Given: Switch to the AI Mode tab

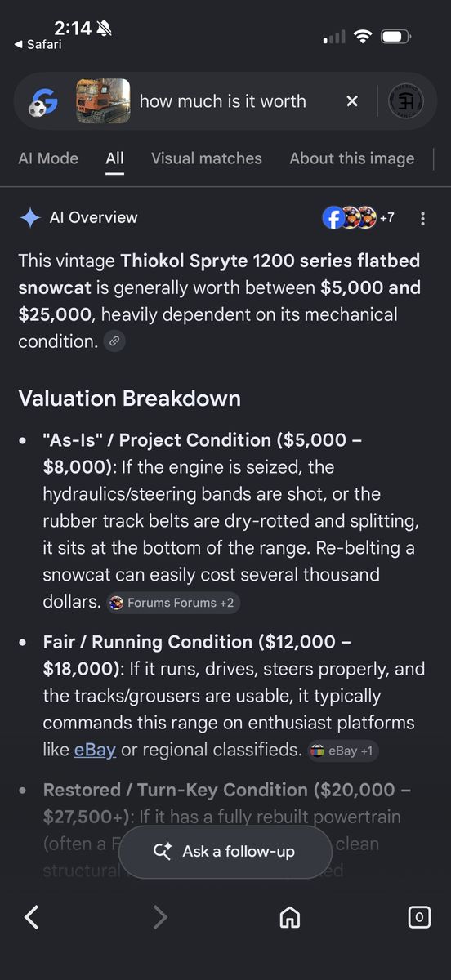Looking at the screenshot, I should 48,158.
